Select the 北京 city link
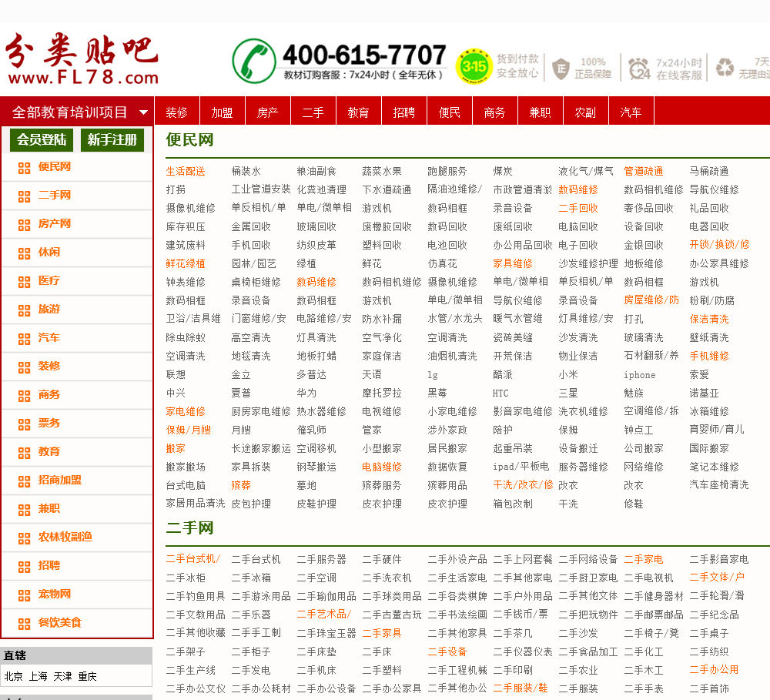This screenshot has width=770, height=700. pos(13,676)
